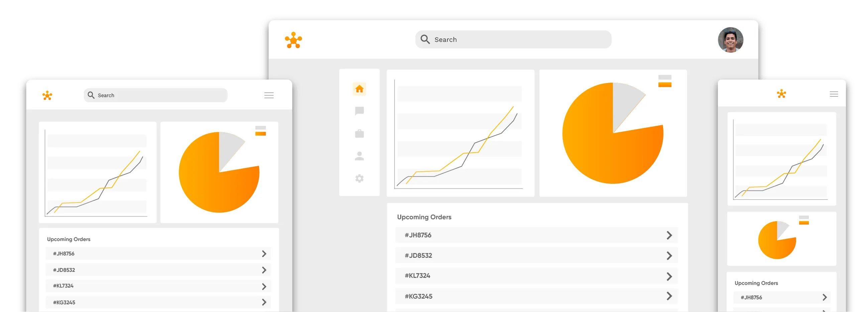Viewport: 868px width, 312px height.
Task: Open Settings via the gear icon
Action: pyautogui.click(x=359, y=178)
